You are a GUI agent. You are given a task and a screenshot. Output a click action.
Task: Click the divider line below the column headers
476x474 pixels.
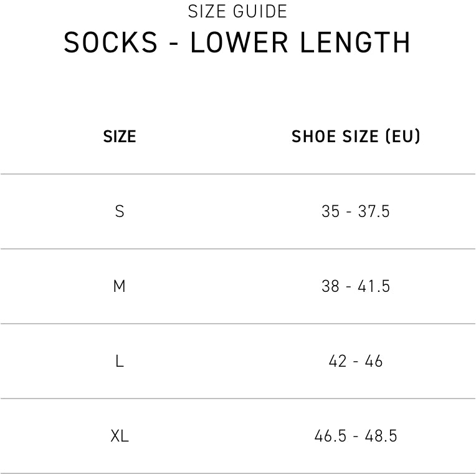point(237,174)
